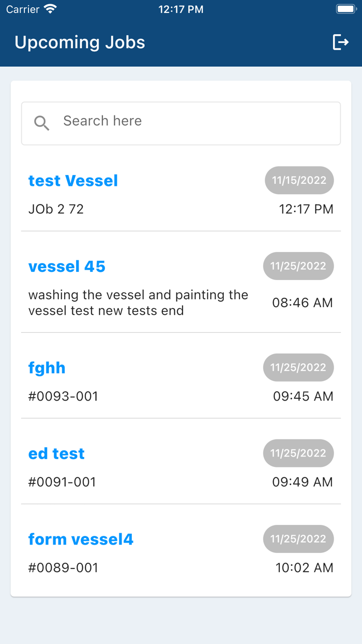Screen dimensions: 362x644
Task: Select job number #0089-001
Action: (63, 568)
